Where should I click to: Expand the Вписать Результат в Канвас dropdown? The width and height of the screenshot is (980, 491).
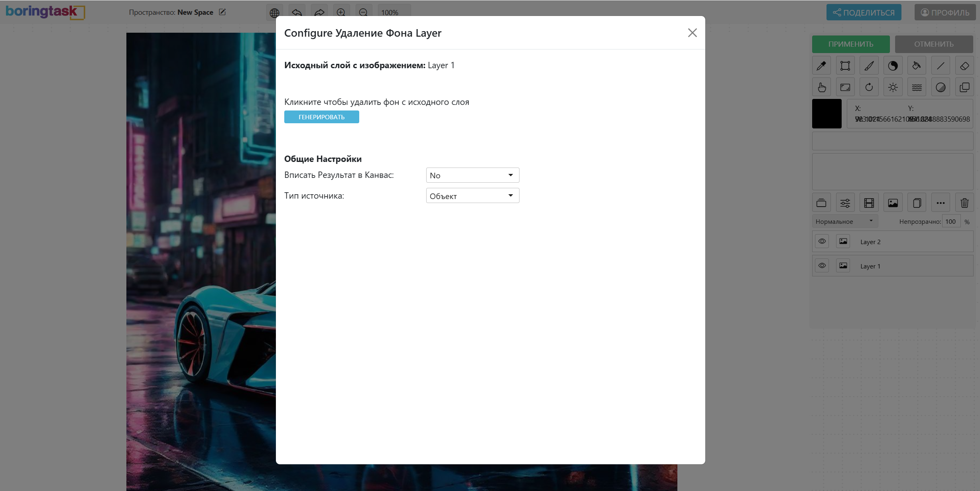pos(472,175)
